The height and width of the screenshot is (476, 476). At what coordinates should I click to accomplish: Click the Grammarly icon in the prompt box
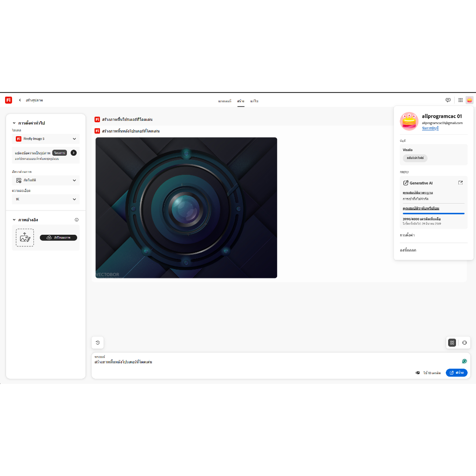click(464, 361)
